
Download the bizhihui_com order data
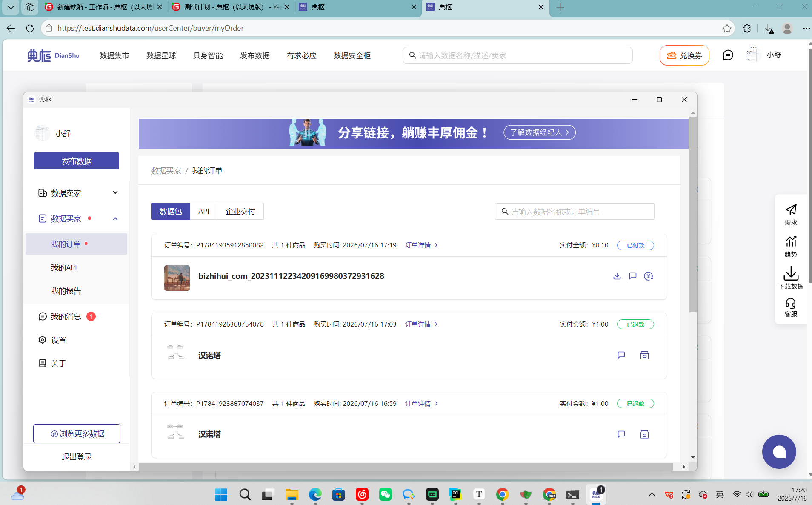(617, 276)
